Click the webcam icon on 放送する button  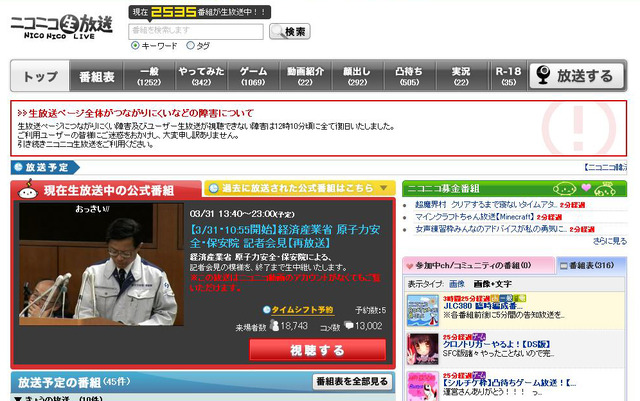[543, 76]
